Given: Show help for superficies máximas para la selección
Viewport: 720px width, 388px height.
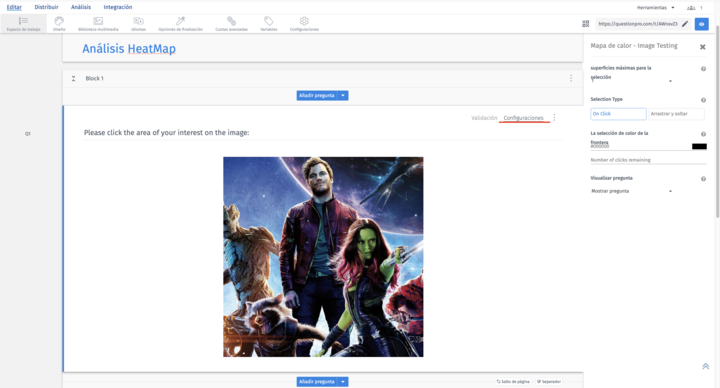Looking at the screenshot, I should pos(703,69).
